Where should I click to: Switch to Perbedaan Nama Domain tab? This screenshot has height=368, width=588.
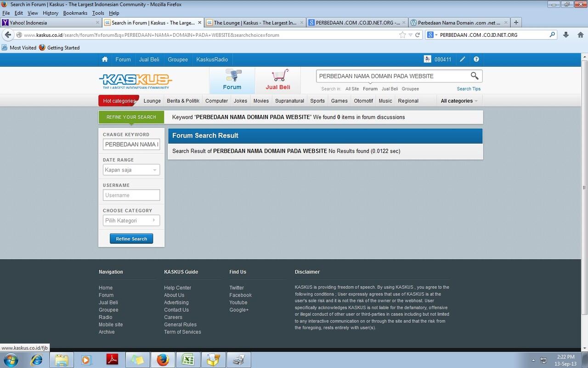point(459,23)
